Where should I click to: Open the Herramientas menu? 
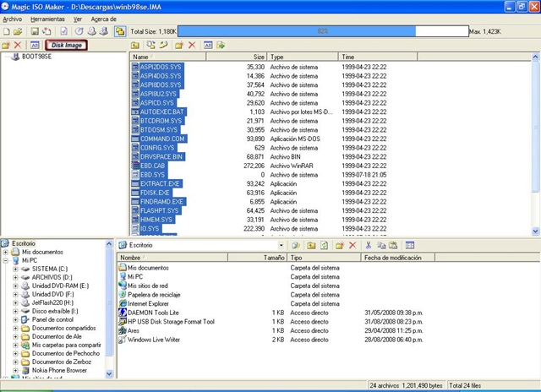46,18
